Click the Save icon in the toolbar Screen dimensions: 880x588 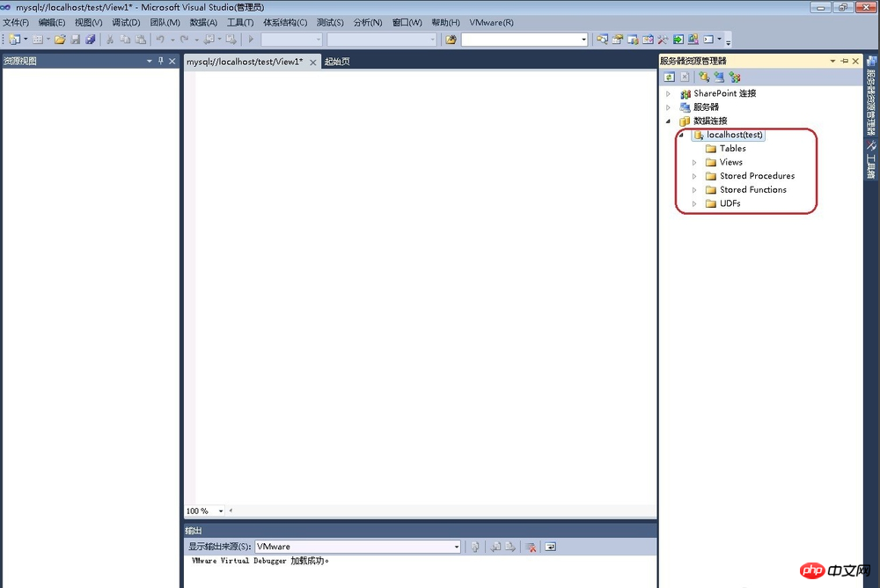tap(76, 40)
